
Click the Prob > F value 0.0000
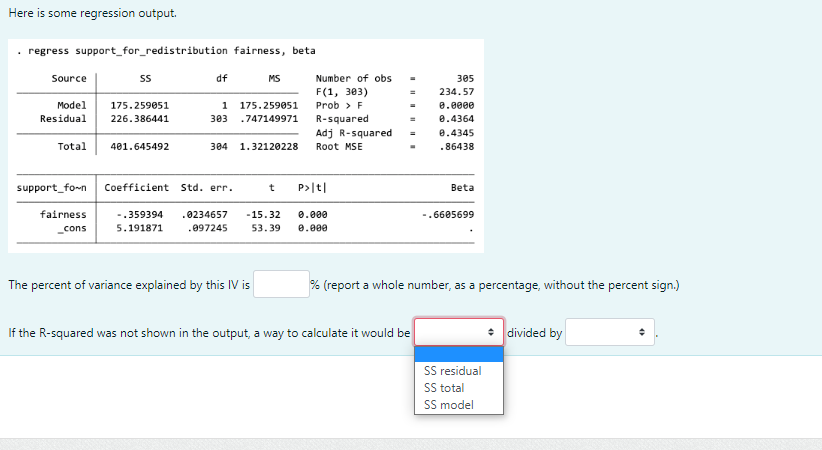(456, 105)
